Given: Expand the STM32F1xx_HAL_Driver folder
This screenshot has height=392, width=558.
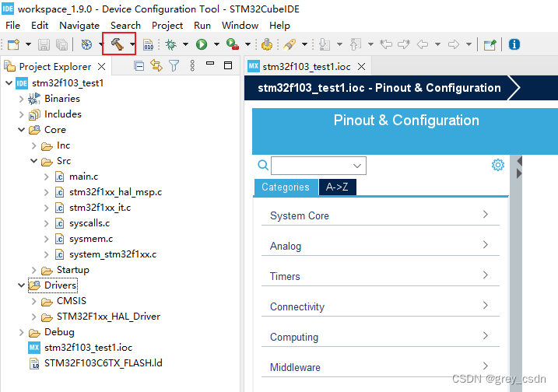Looking at the screenshot, I should coord(34,317).
